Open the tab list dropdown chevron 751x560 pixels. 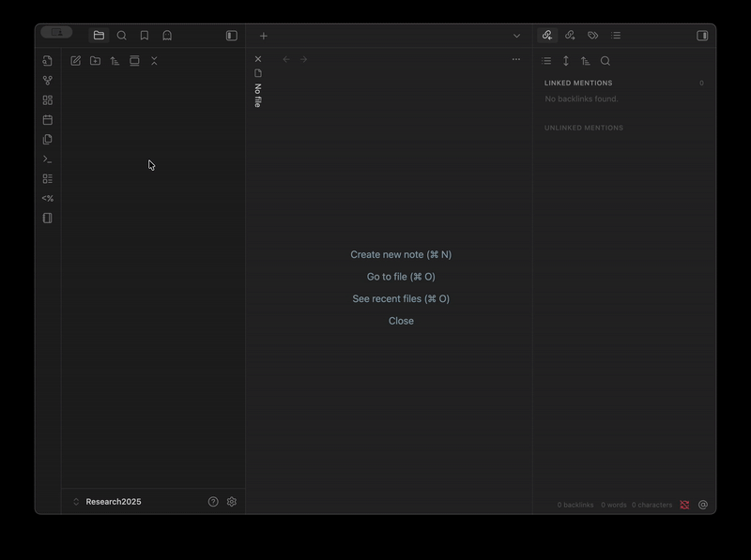coord(516,36)
